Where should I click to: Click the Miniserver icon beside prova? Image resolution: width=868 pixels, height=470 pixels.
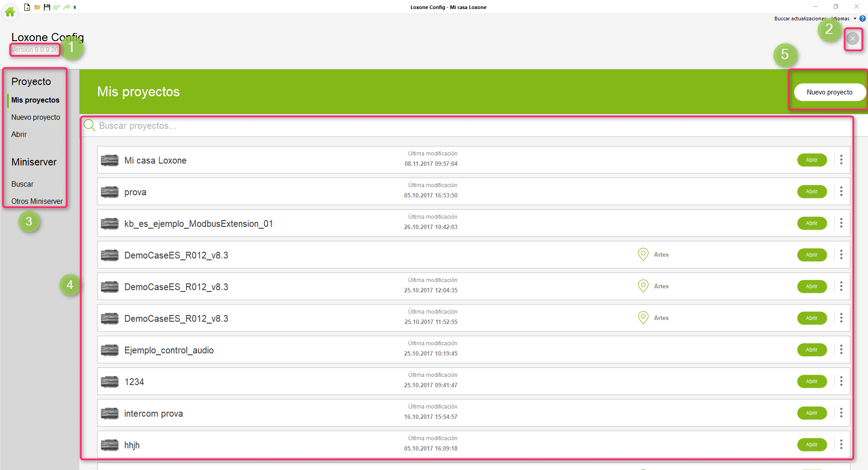109,192
